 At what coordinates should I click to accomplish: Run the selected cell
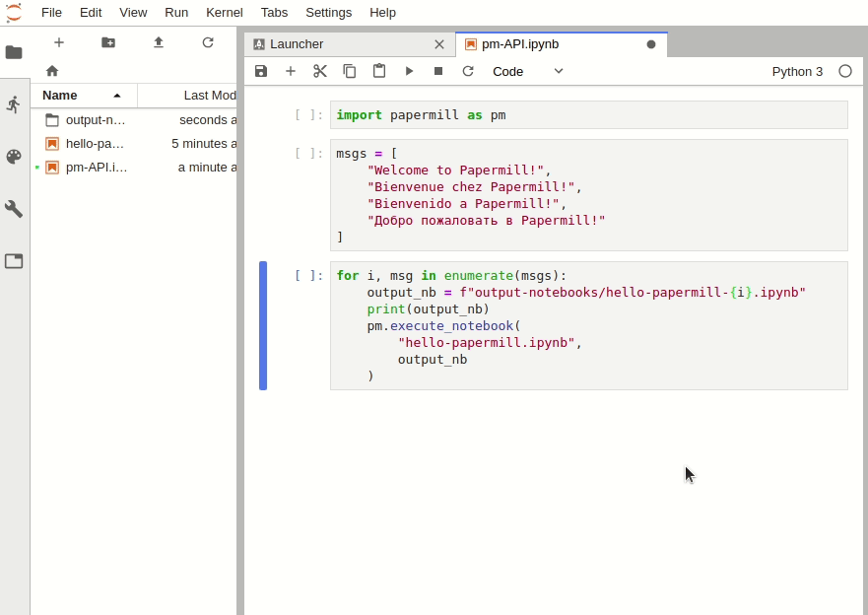[x=409, y=71]
